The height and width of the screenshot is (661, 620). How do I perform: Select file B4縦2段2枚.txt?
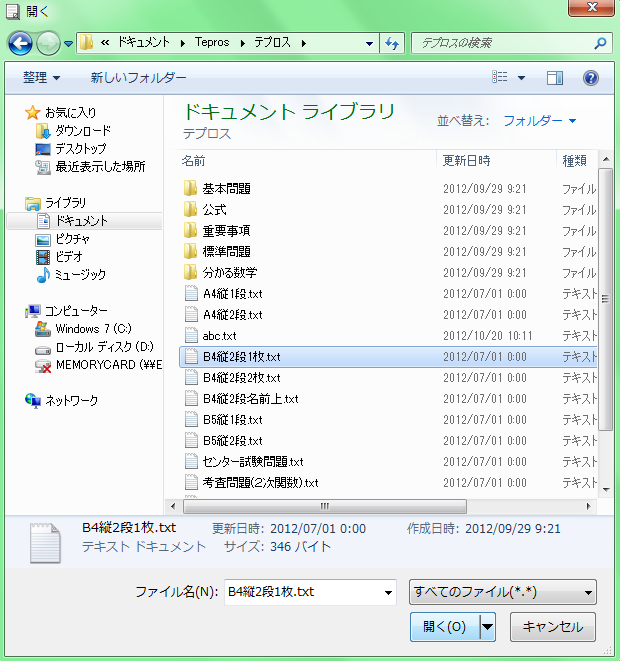click(x=388, y=378)
